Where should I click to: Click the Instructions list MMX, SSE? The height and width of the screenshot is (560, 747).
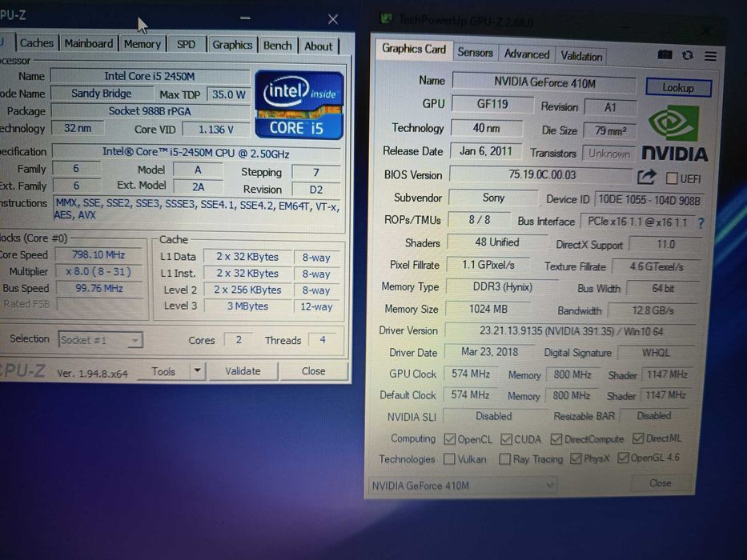pyautogui.click(x=197, y=209)
